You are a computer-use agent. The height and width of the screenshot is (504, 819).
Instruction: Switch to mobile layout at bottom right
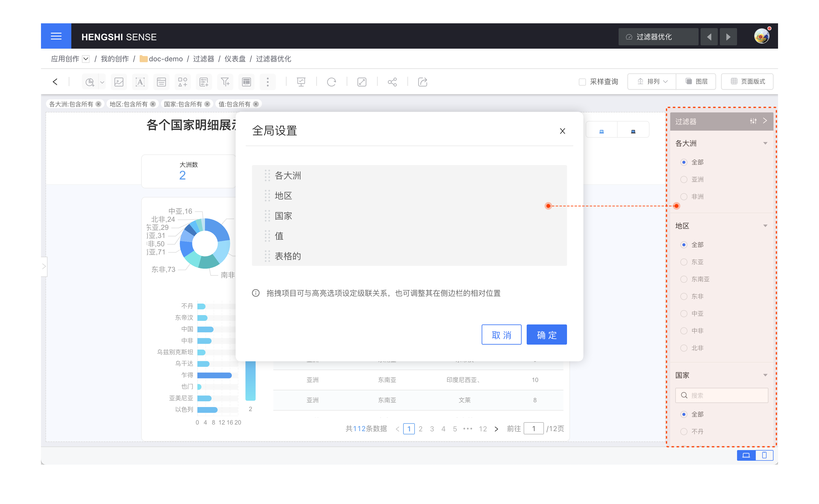tap(764, 455)
